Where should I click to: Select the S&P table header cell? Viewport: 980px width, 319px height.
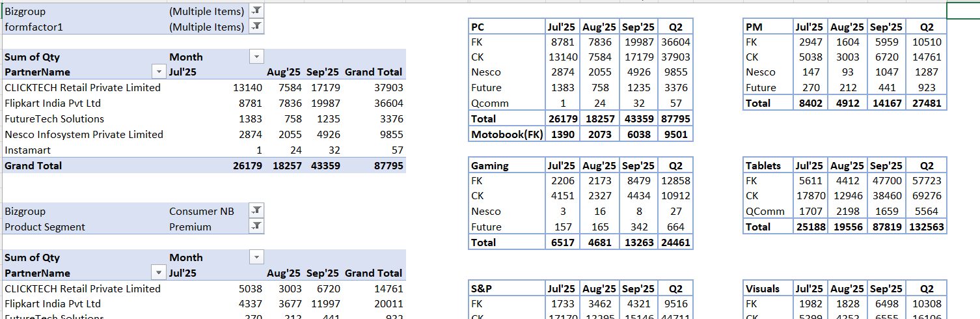(506, 288)
